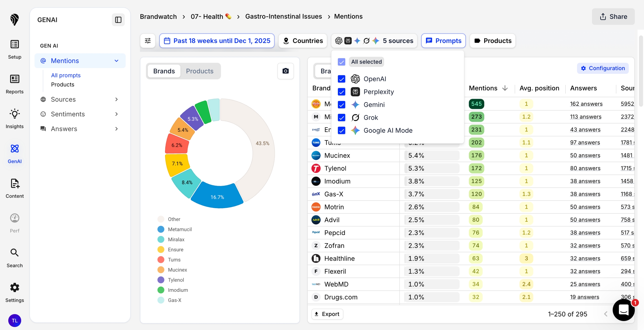The height and width of the screenshot is (330, 644).
Task: Go to 07- Health breadcrumb
Action: [211, 17]
